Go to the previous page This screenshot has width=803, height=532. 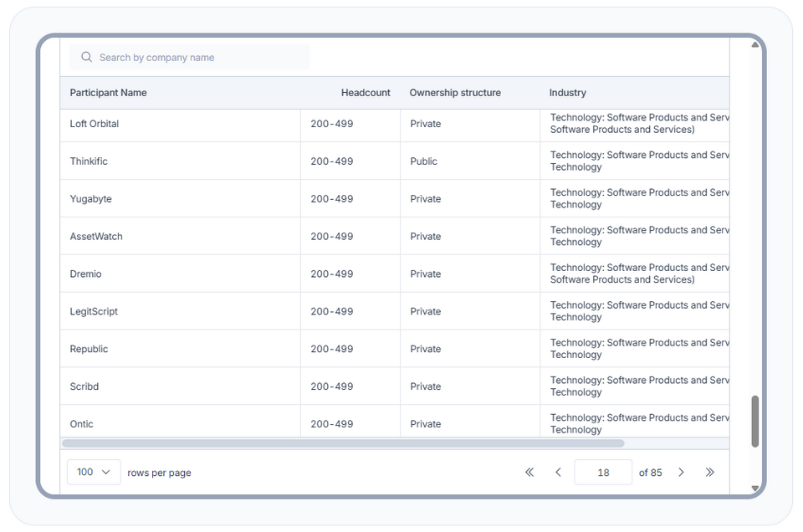pos(558,473)
